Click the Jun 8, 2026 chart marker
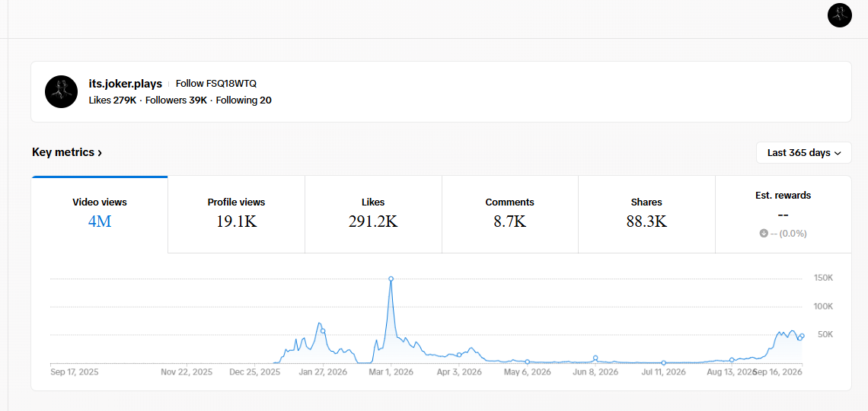The image size is (868, 411). (595, 358)
